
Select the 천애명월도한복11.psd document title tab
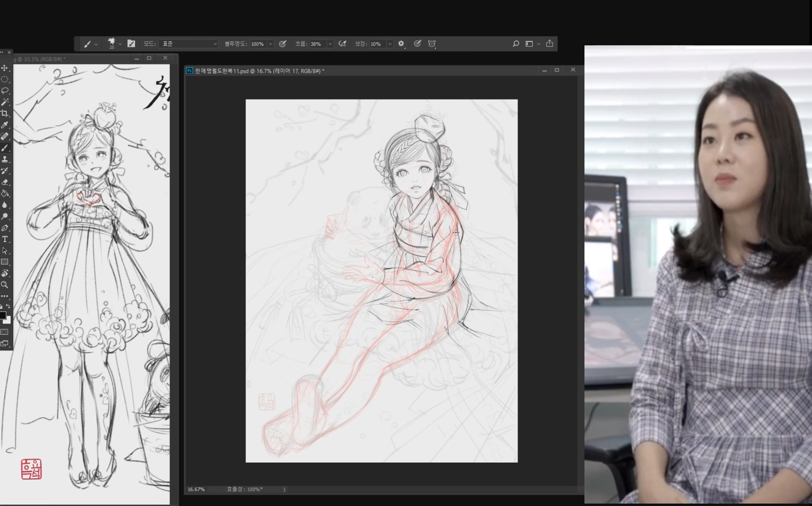click(x=259, y=71)
